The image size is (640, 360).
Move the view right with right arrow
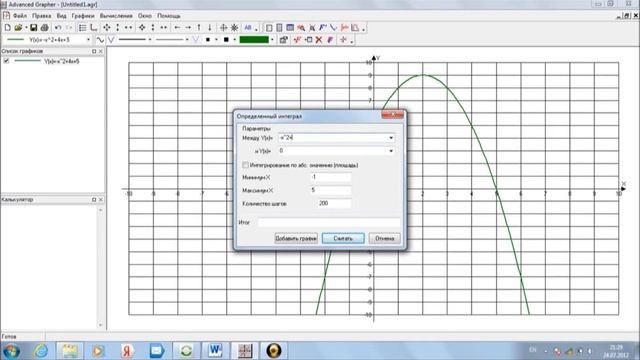(x=188, y=28)
